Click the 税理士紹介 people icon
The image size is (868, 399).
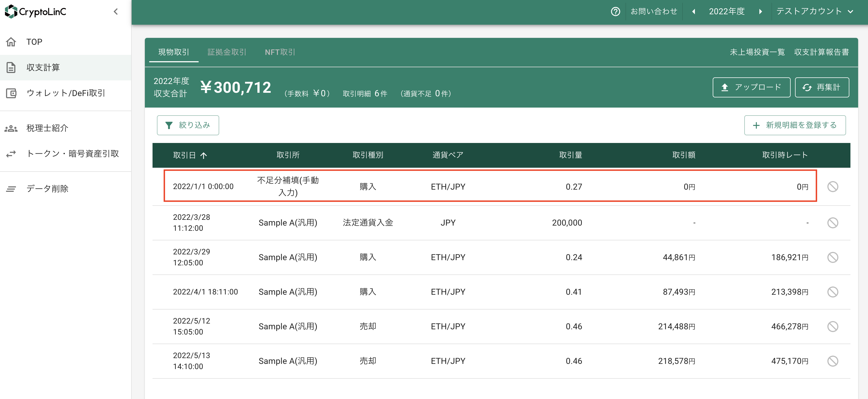point(11,128)
